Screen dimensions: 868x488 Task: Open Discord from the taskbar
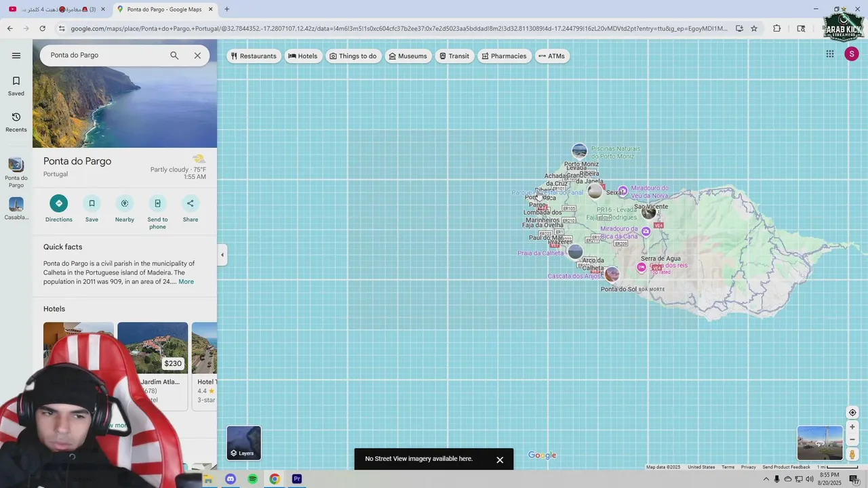pyautogui.click(x=230, y=479)
